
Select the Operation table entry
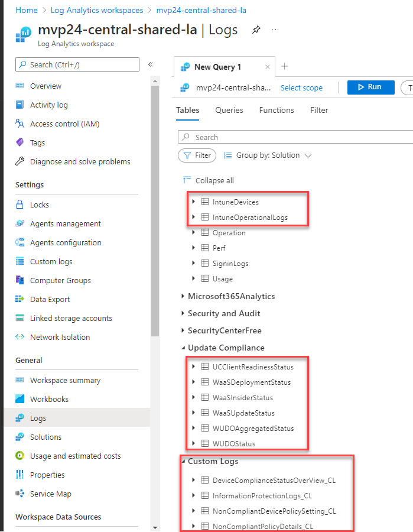pos(229,233)
